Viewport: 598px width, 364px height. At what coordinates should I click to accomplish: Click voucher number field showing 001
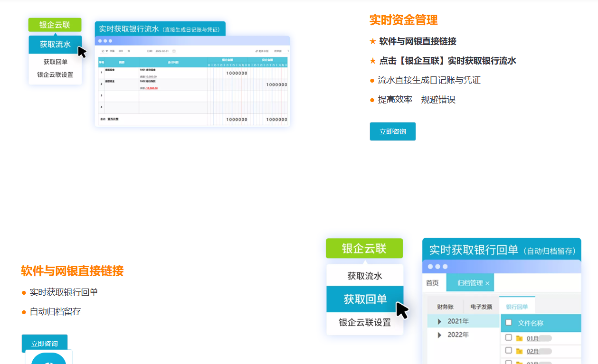[x=121, y=51]
